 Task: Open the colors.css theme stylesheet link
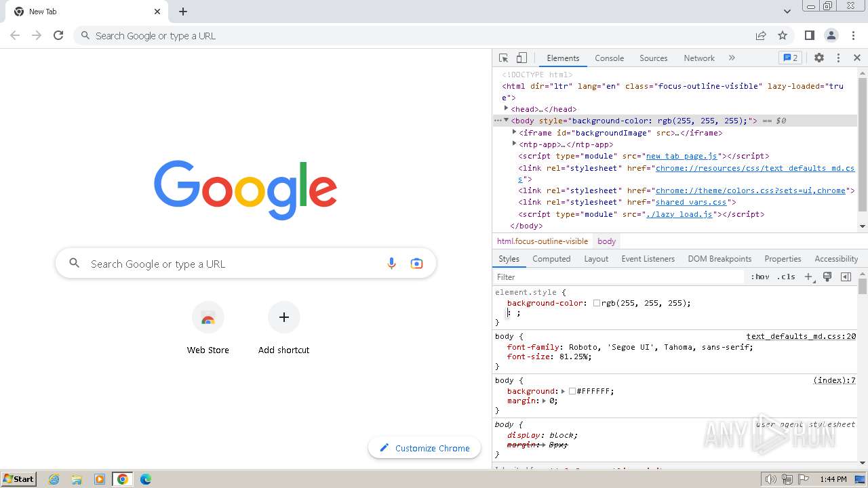point(751,190)
